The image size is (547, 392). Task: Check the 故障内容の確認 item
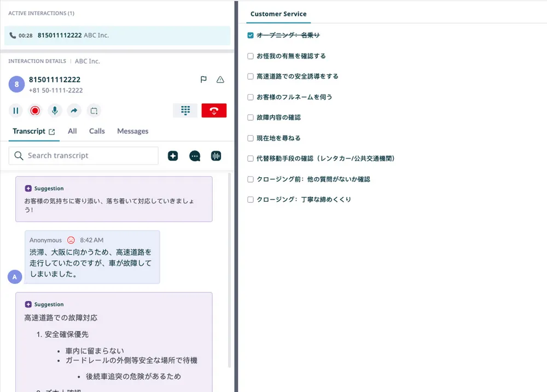(251, 118)
